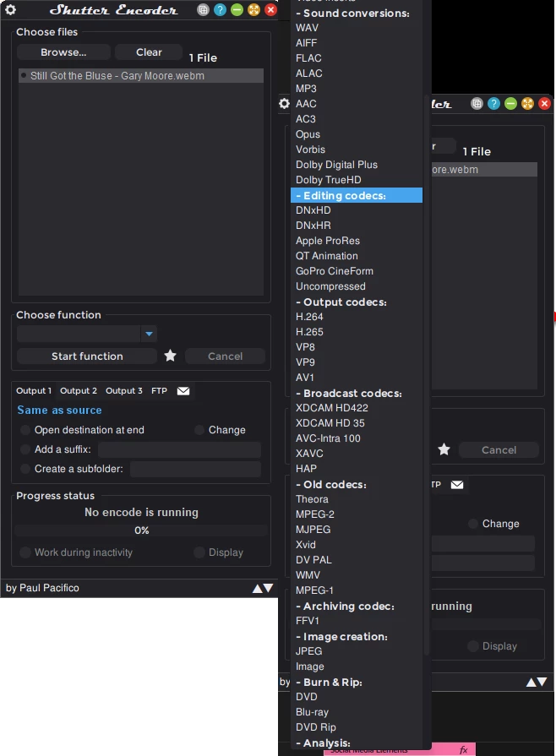The height and width of the screenshot is (756, 556).
Task: Choose FLAC sound conversion
Action: coord(308,58)
